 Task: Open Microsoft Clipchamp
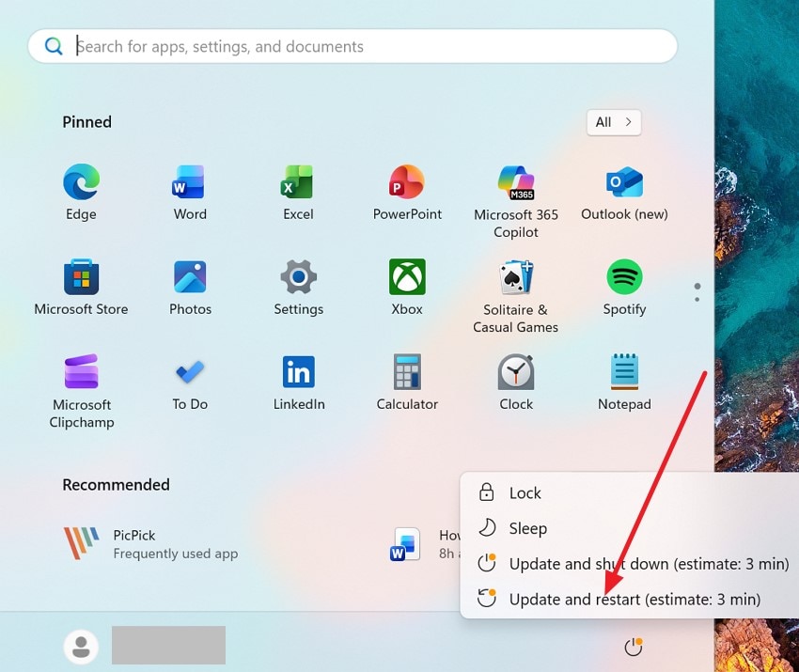coord(81,374)
